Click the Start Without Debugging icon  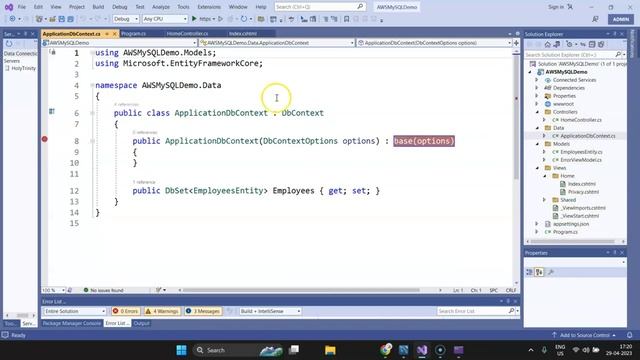tap(220, 19)
